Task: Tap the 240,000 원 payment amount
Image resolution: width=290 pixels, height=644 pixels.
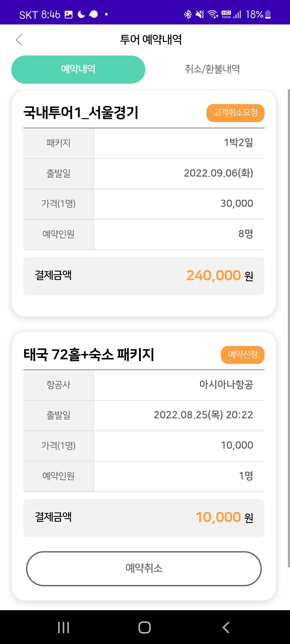Action: (219, 276)
